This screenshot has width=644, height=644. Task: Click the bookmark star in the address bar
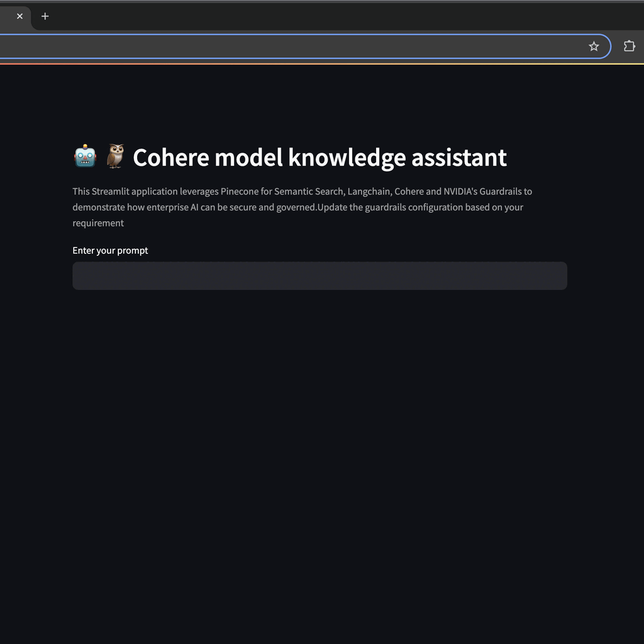point(594,46)
